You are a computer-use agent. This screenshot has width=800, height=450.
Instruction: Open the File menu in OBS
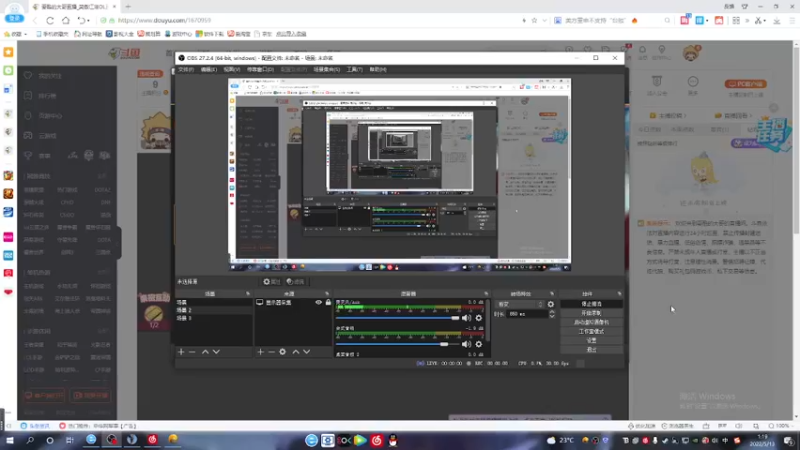(x=186, y=69)
